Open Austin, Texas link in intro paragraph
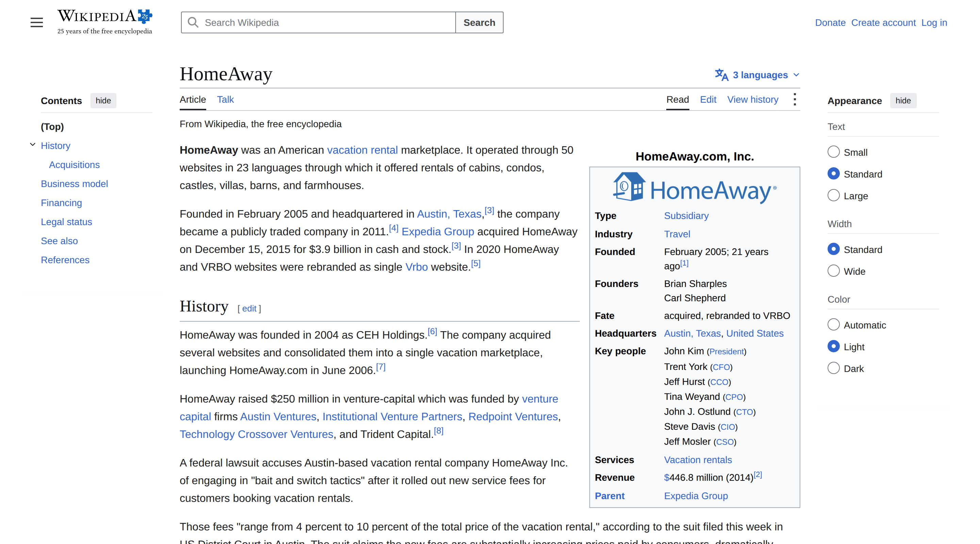Viewport: 980px width, 544px height. [x=449, y=214]
